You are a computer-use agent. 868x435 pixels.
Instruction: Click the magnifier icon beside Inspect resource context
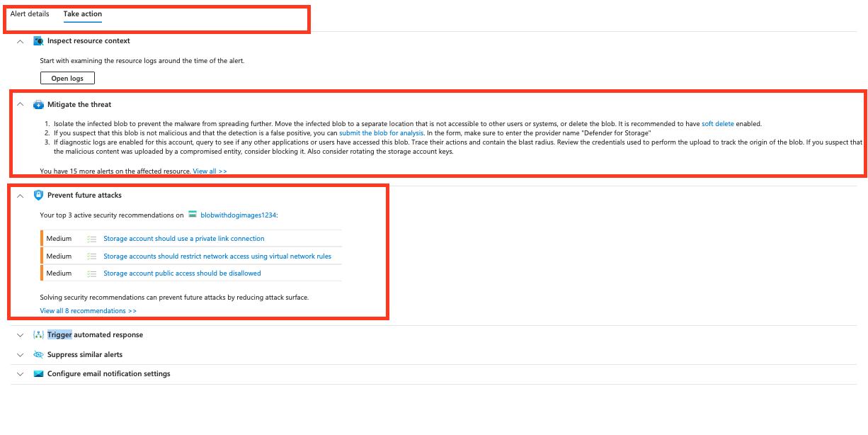click(x=38, y=41)
